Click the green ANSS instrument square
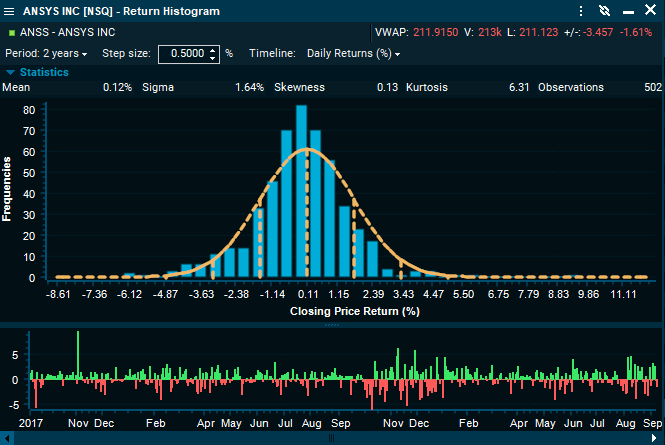Screen dimensions: 665x445 coord(11,32)
